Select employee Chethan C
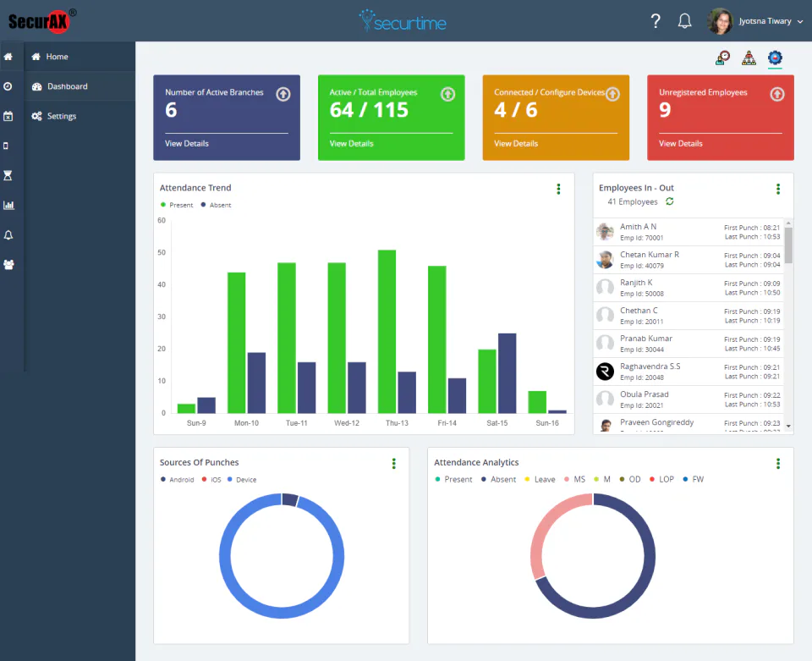The height and width of the screenshot is (661, 812). click(689, 316)
